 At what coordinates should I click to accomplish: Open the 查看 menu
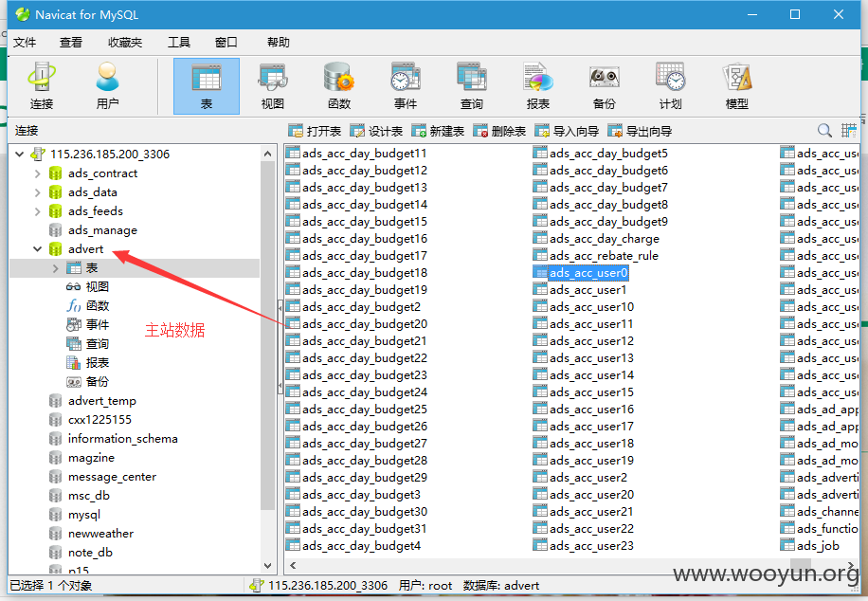pyautogui.click(x=71, y=42)
